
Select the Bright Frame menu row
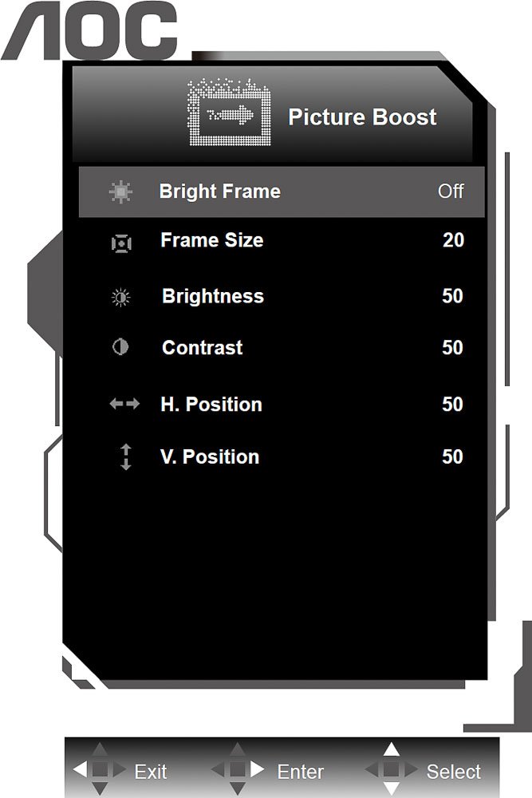(x=282, y=192)
